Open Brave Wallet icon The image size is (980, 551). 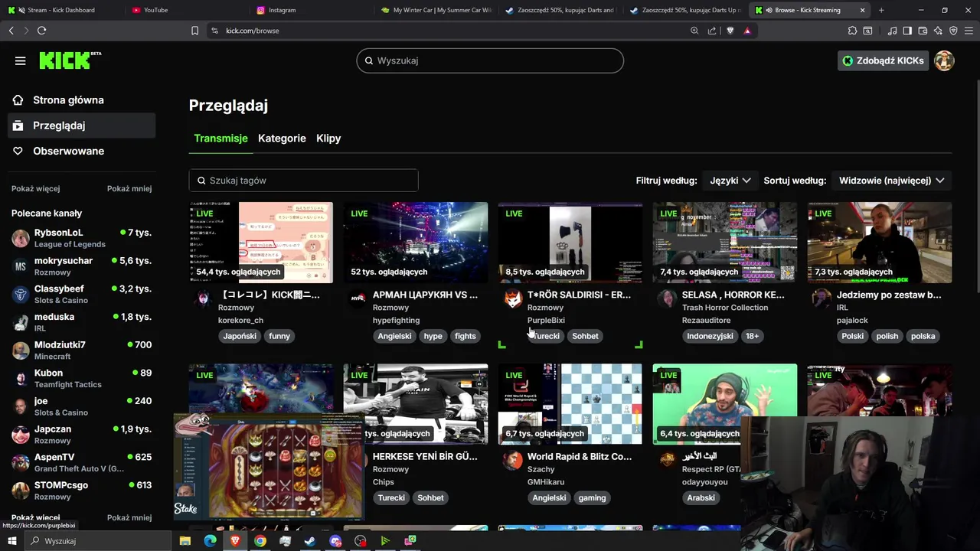(x=923, y=31)
